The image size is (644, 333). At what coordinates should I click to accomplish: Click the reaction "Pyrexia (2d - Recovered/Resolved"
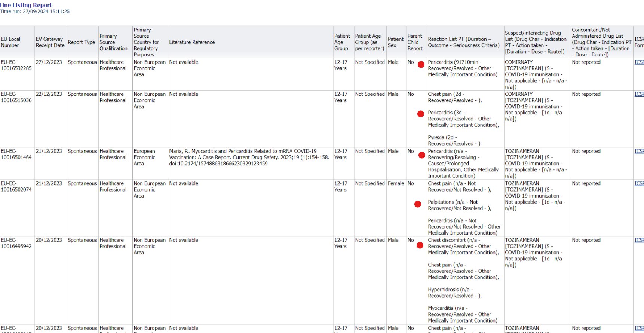454,140
